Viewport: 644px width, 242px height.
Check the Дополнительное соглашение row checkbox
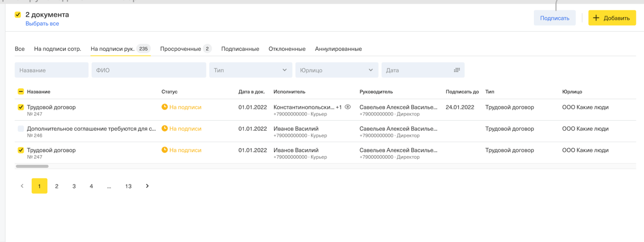[21, 129]
